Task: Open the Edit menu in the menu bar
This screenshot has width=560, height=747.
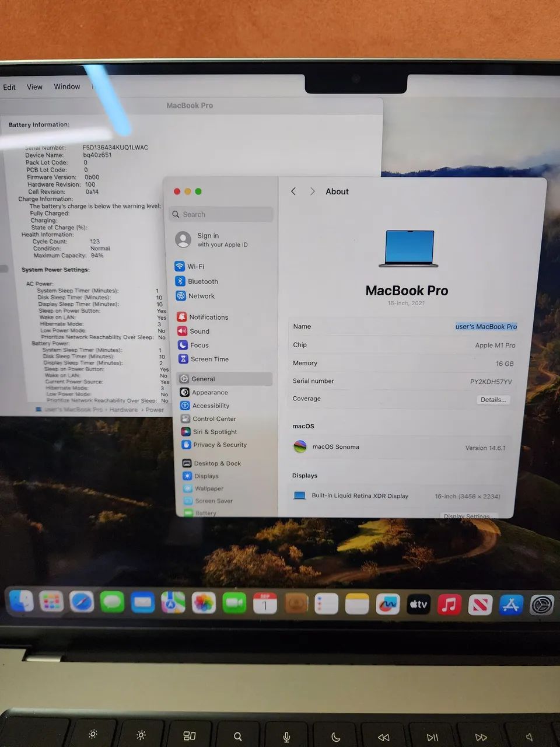Action: 9,87
